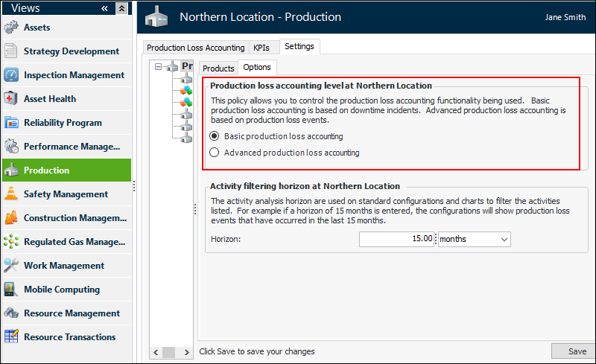Select the Resource Management icon
This screenshot has width=596, height=364.
(11, 313)
